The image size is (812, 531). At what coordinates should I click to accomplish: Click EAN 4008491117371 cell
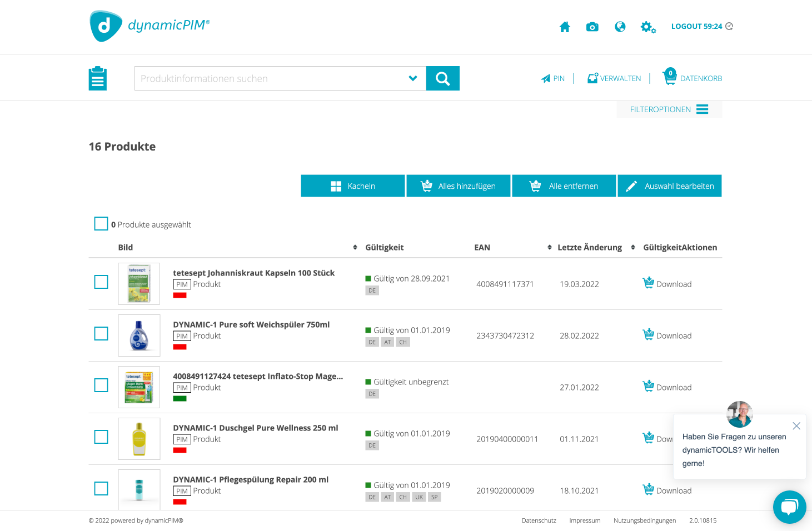(x=505, y=284)
